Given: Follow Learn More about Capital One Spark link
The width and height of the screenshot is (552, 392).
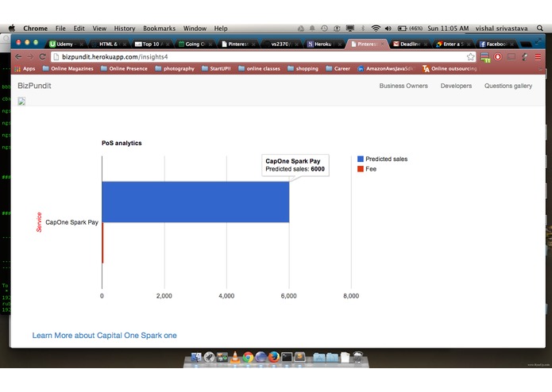Looking at the screenshot, I should (x=104, y=336).
